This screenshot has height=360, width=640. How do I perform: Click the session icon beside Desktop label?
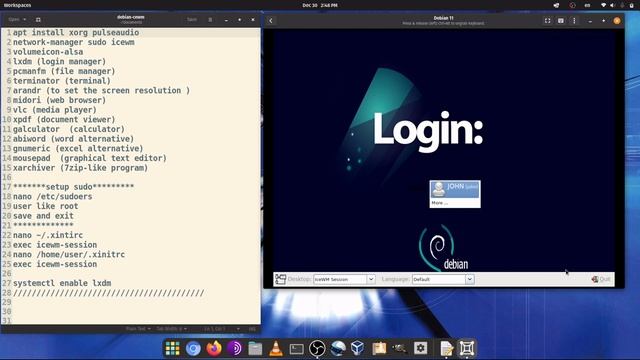click(x=280, y=279)
